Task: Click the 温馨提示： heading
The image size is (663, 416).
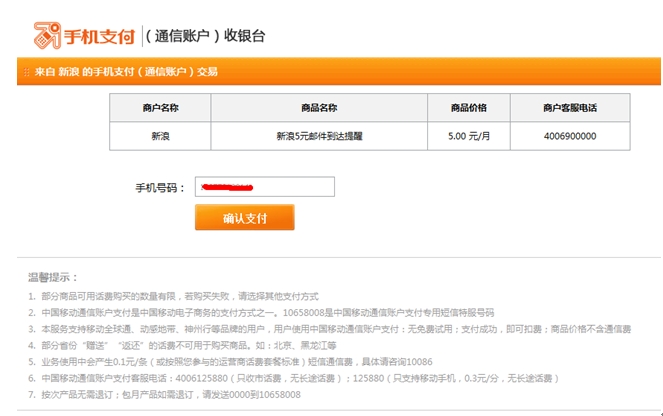Action: [53, 278]
